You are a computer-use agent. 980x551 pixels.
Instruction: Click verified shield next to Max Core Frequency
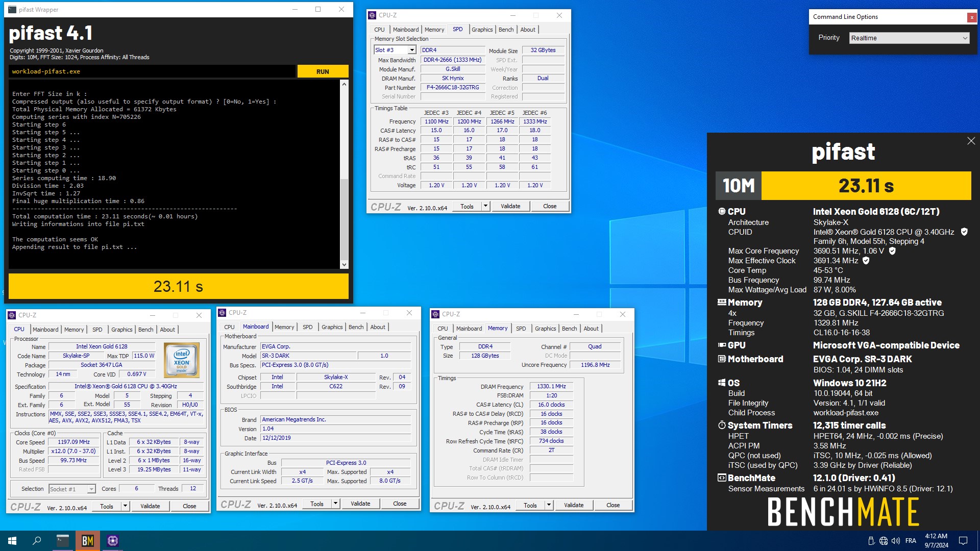892,251
